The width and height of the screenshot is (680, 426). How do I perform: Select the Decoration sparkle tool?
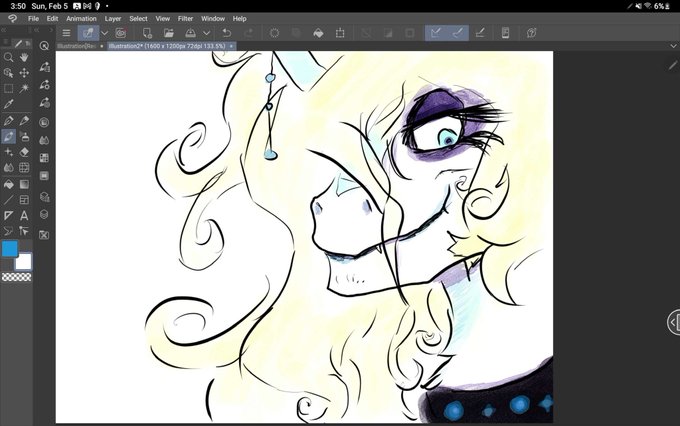(8, 152)
